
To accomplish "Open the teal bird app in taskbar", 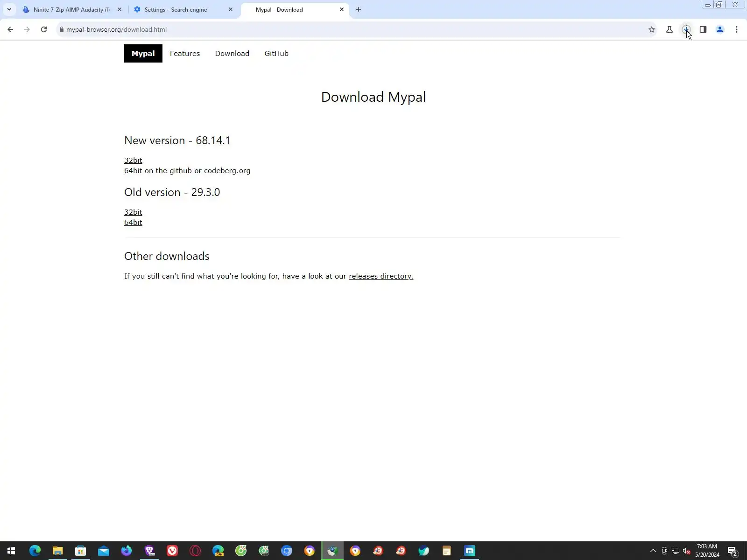I will click(x=424, y=551).
